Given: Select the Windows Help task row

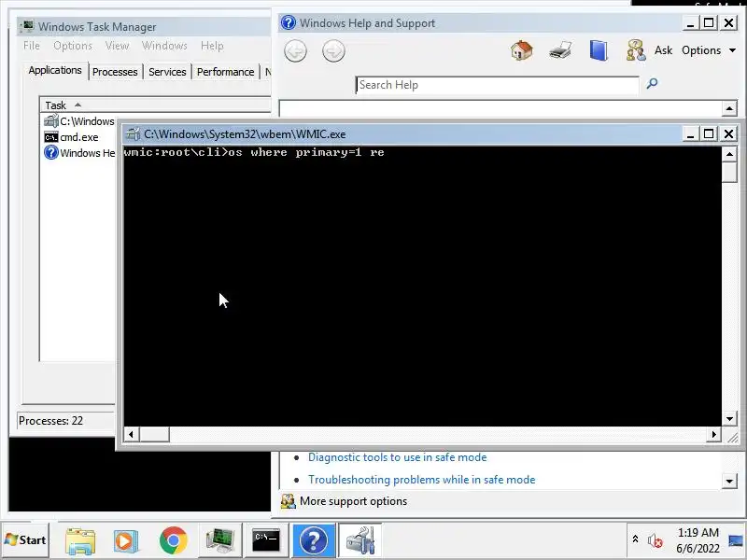Looking at the screenshot, I should pos(78,153).
